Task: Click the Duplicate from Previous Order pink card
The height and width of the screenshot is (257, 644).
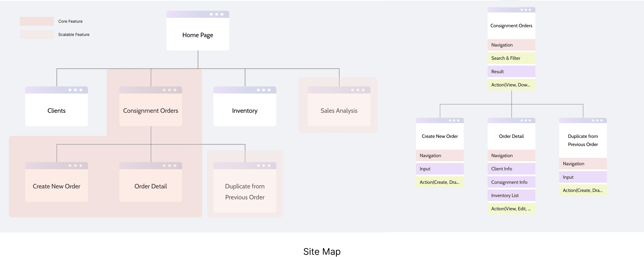Action: click(x=244, y=191)
